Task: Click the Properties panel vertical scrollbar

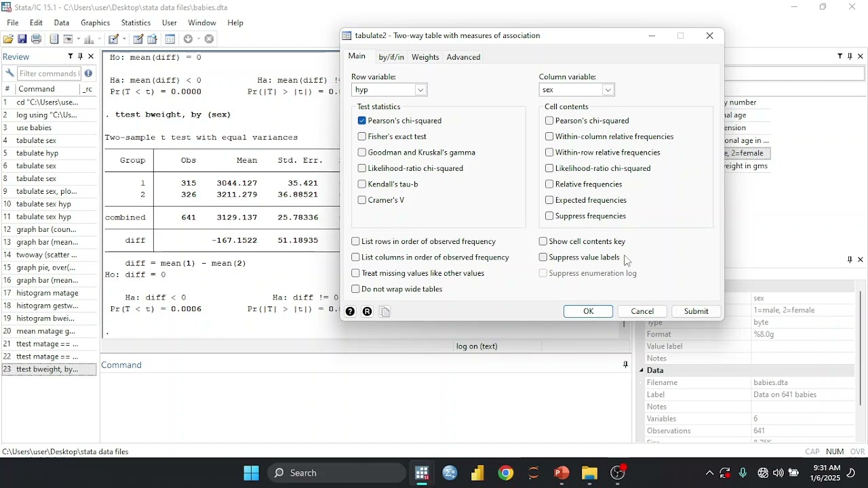Action: pos(861,348)
